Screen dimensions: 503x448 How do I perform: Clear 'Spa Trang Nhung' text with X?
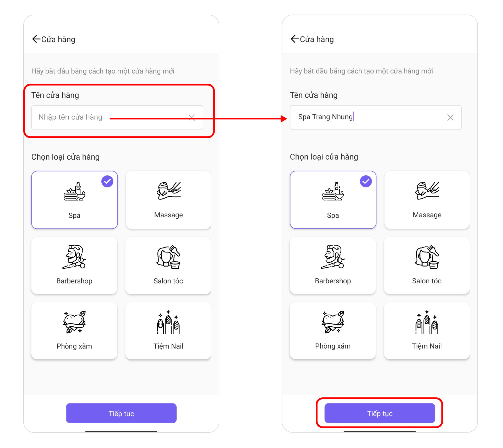pos(450,117)
